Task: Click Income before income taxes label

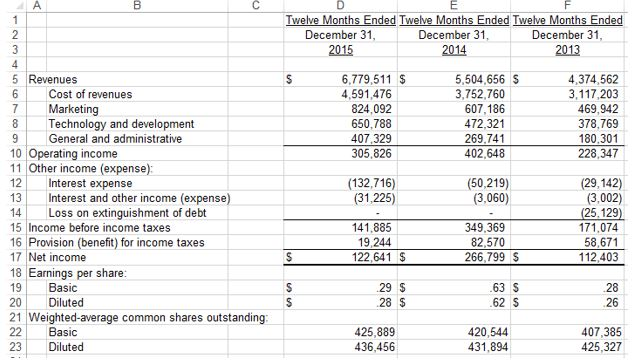Action: [x=100, y=228]
